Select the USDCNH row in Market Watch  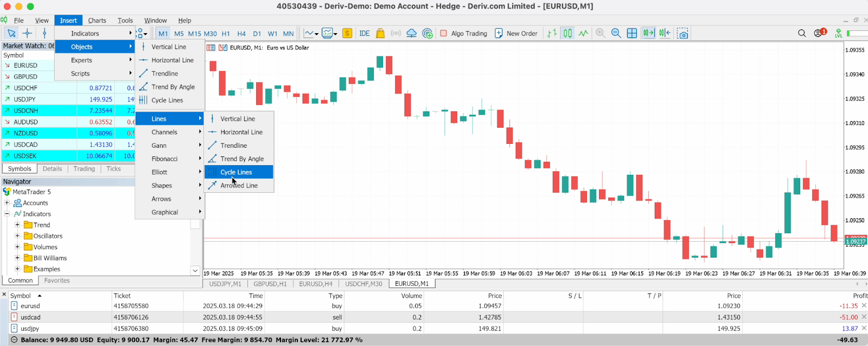(x=68, y=110)
